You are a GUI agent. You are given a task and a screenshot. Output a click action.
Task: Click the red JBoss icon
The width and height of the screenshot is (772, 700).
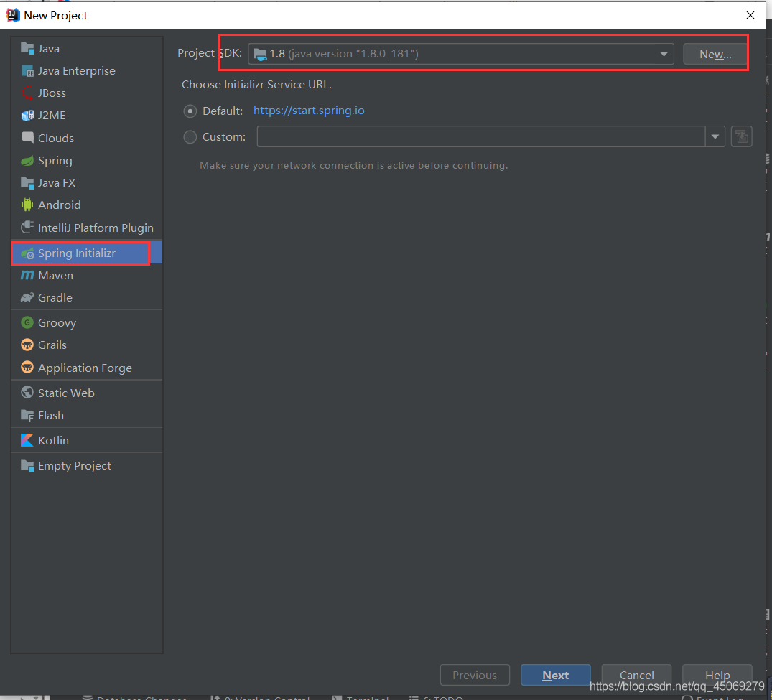tap(27, 93)
